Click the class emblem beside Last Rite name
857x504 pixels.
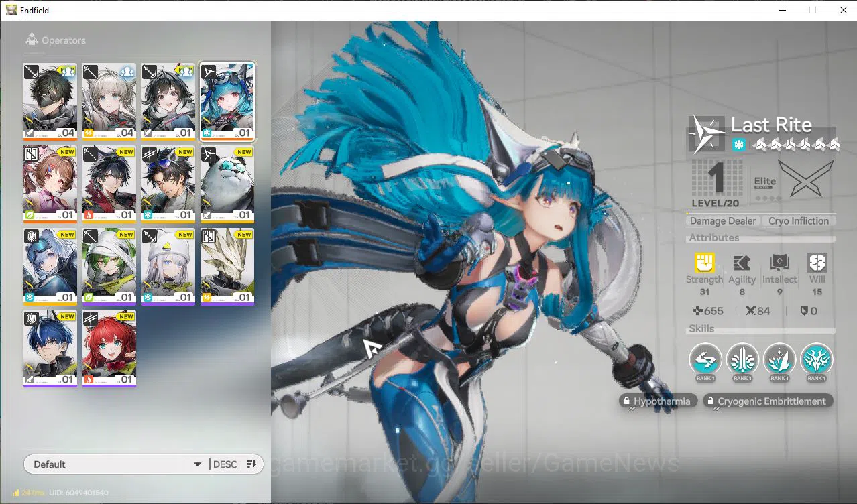point(707,133)
